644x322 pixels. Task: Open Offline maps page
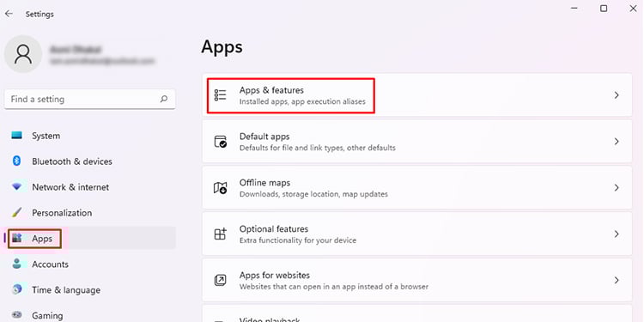point(416,187)
